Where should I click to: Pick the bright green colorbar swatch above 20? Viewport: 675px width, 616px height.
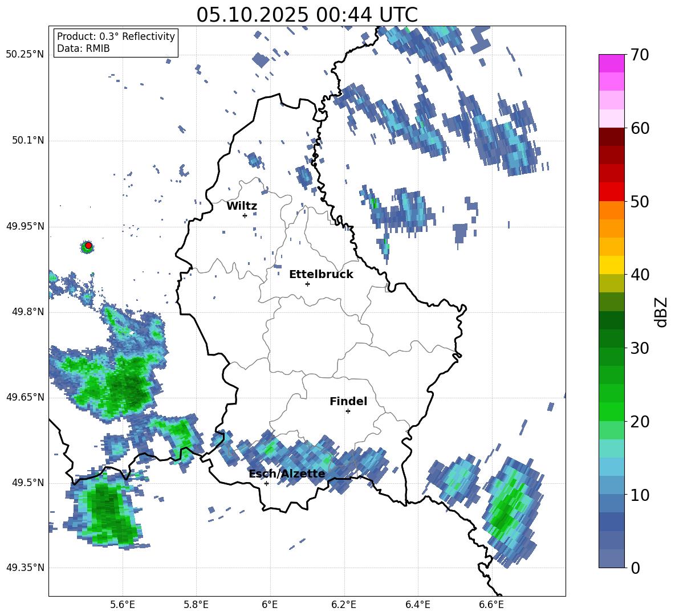612,411
